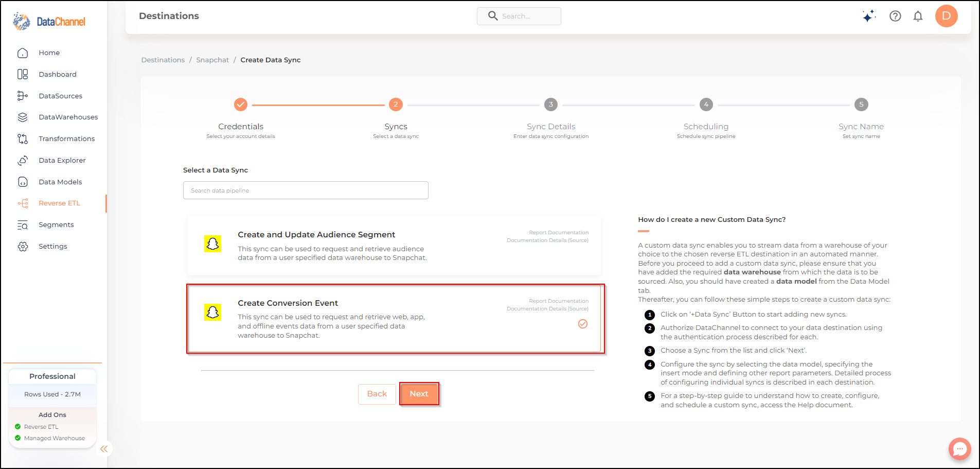
Task: Click the Reverse ETL sidebar icon
Action: coord(23,203)
